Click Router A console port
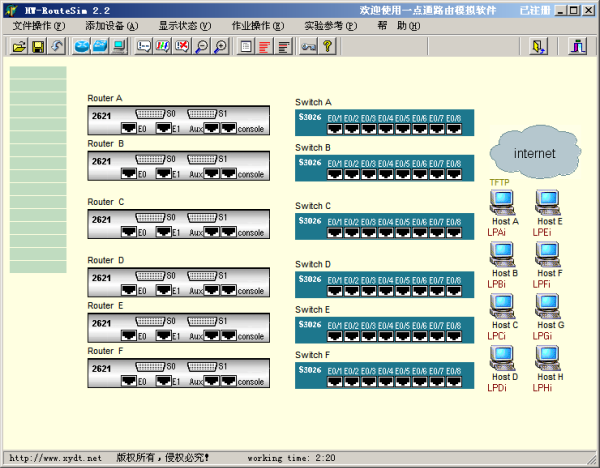This screenshot has height=468, width=600. 228,128
